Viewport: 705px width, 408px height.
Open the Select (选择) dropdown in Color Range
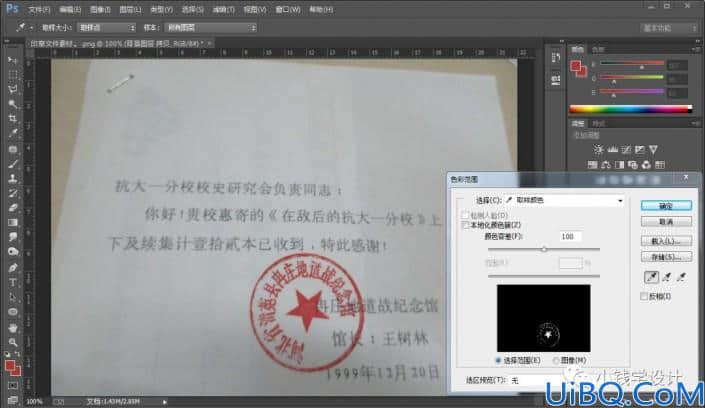[x=564, y=200]
